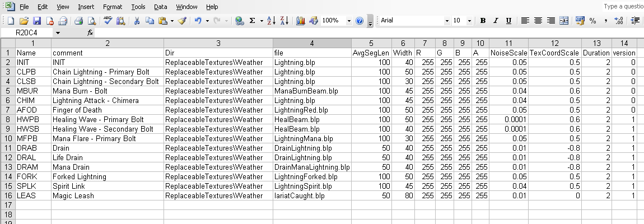This screenshot has height=224, width=644.
Task: Open Excel Help blue question icon
Action: tap(360, 21)
